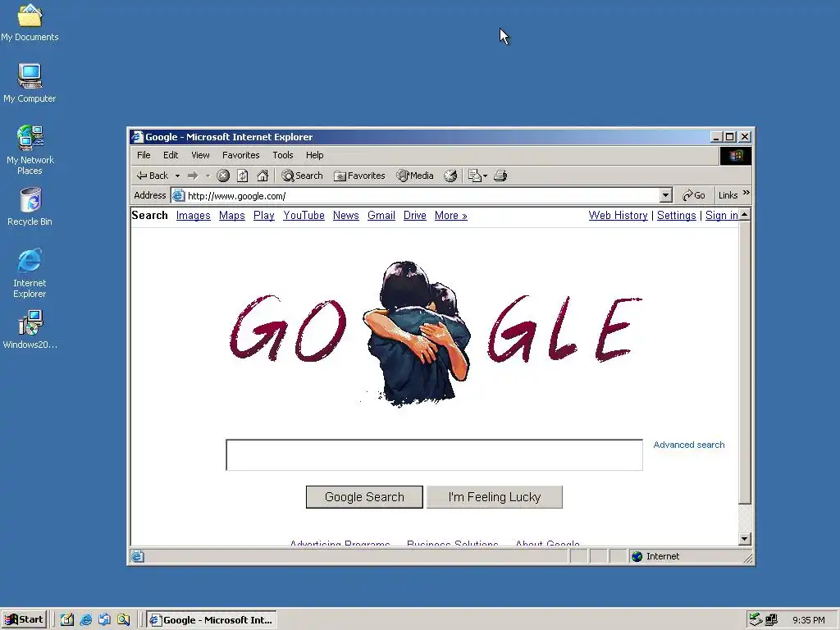The image size is (840, 630).
Task: Open the Advanced search link
Action: coord(689,445)
